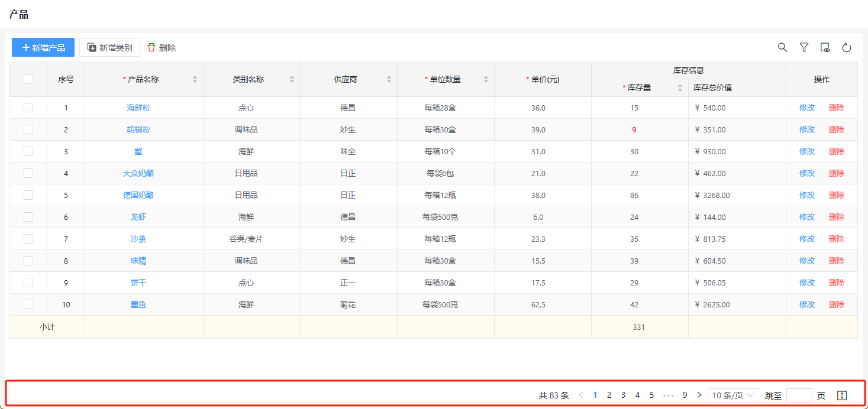This screenshot has width=868, height=409.
Task: Go to page 2
Action: click(x=609, y=395)
